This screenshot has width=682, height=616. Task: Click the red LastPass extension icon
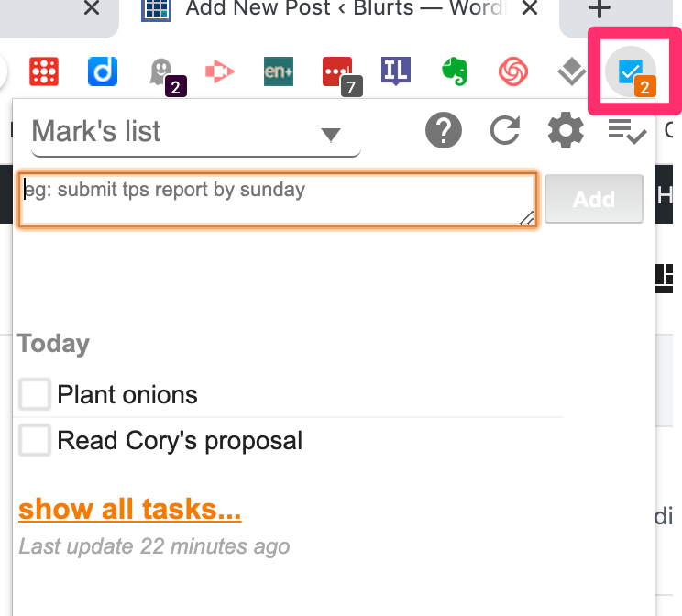tap(342, 76)
